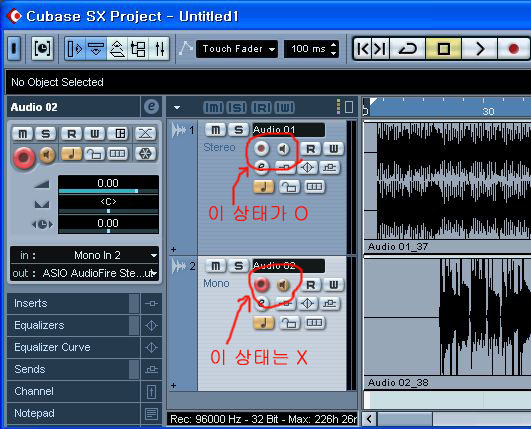The width and height of the screenshot is (531, 429).
Task: Open the Pool with clock icon button
Action: tap(42, 49)
